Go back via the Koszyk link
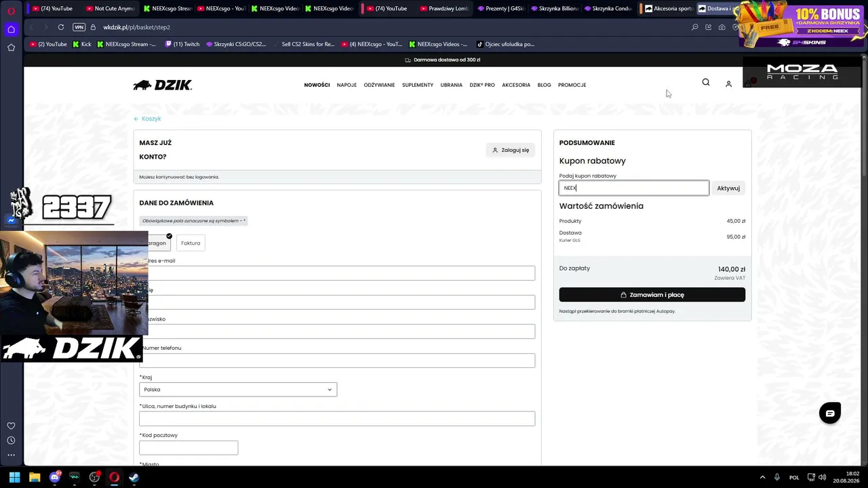The height and width of the screenshot is (488, 868). pyautogui.click(x=147, y=119)
